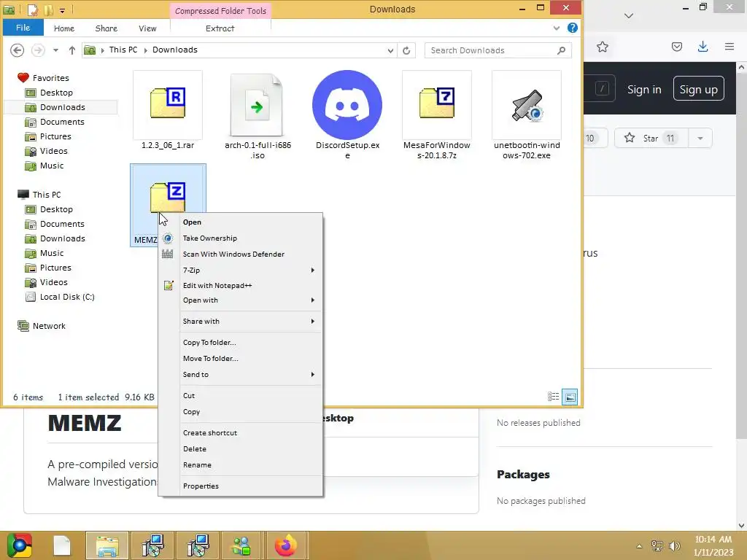Click the network tray icon
Screen dimensions: 747x560
click(657, 545)
